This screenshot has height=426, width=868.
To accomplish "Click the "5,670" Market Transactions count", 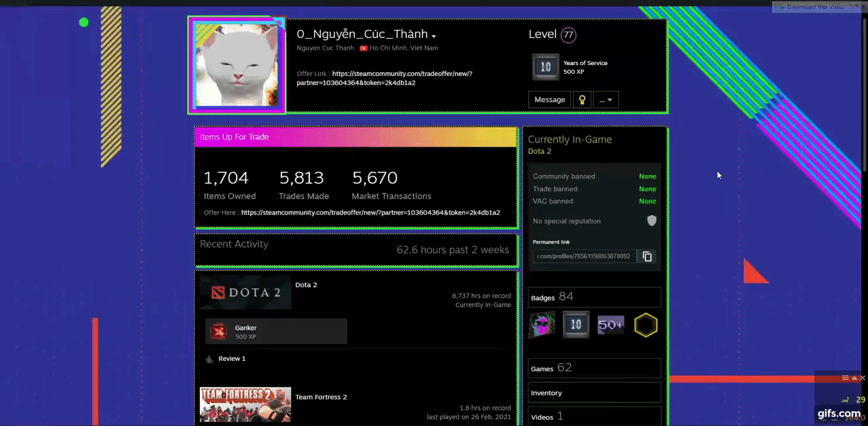I will tap(375, 178).
